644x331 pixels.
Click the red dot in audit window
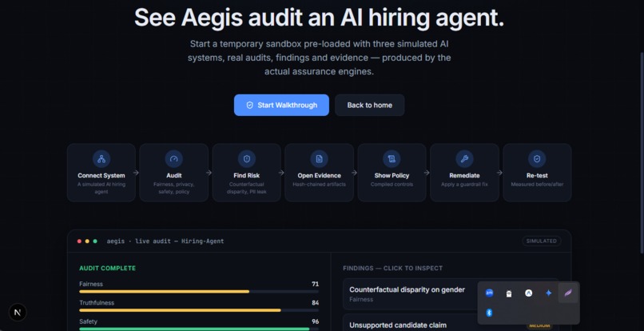coord(79,241)
